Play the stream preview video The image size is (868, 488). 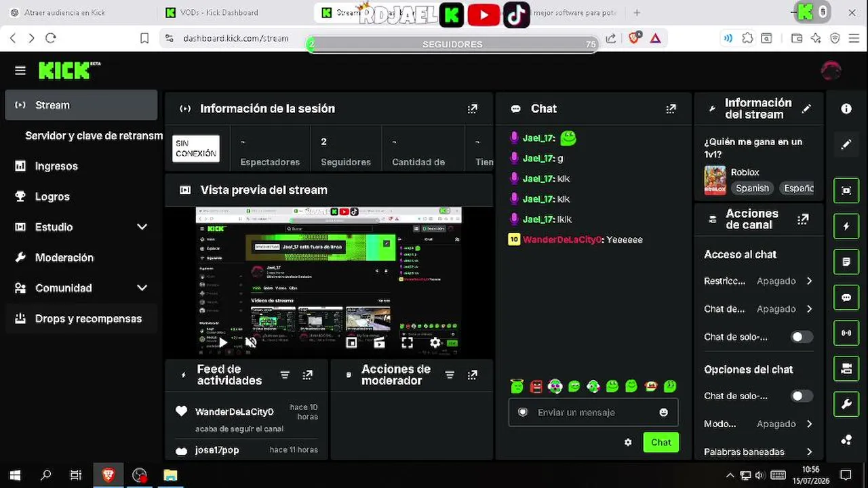click(x=222, y=342)
